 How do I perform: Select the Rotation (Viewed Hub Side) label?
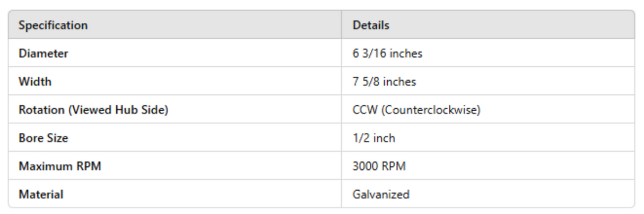point(93,110)
